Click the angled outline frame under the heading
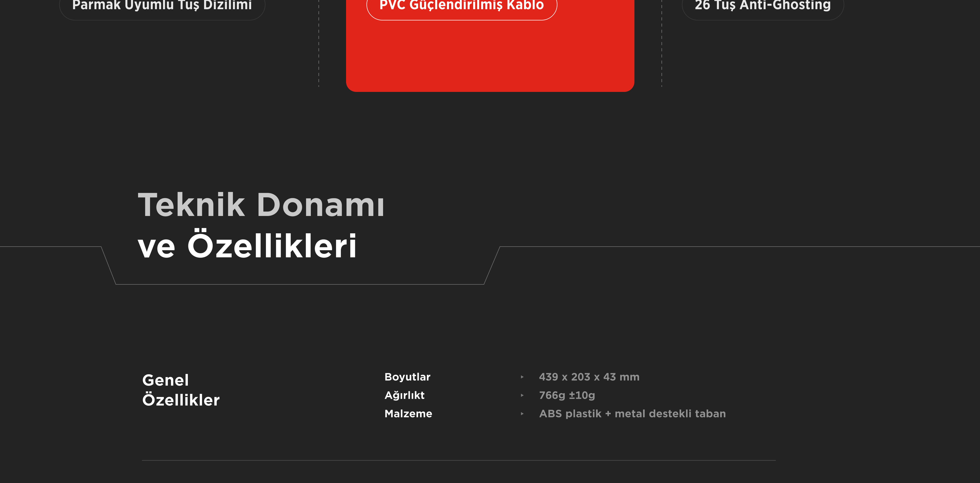This screenshot has height=483, width=980. [x=300, y=284]
